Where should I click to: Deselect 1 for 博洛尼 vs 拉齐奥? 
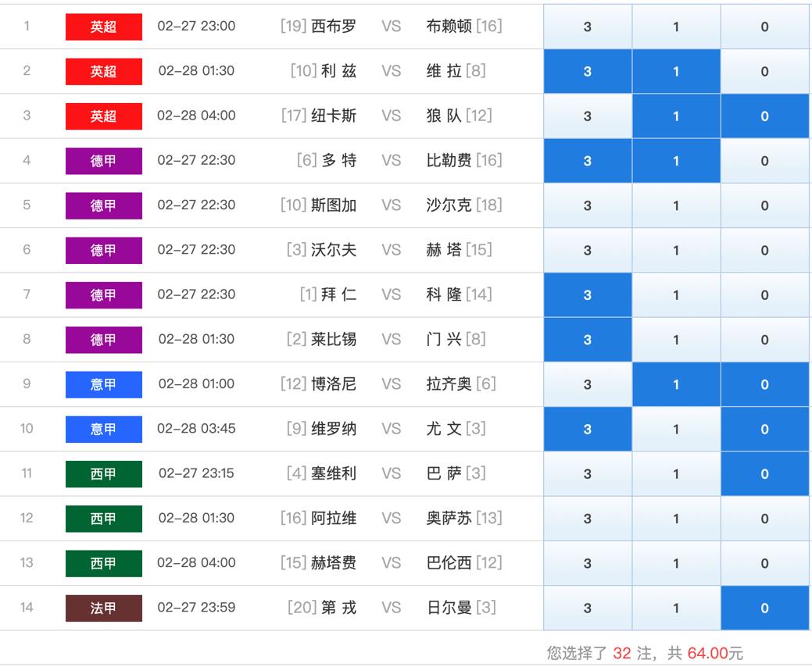[676, 384]
